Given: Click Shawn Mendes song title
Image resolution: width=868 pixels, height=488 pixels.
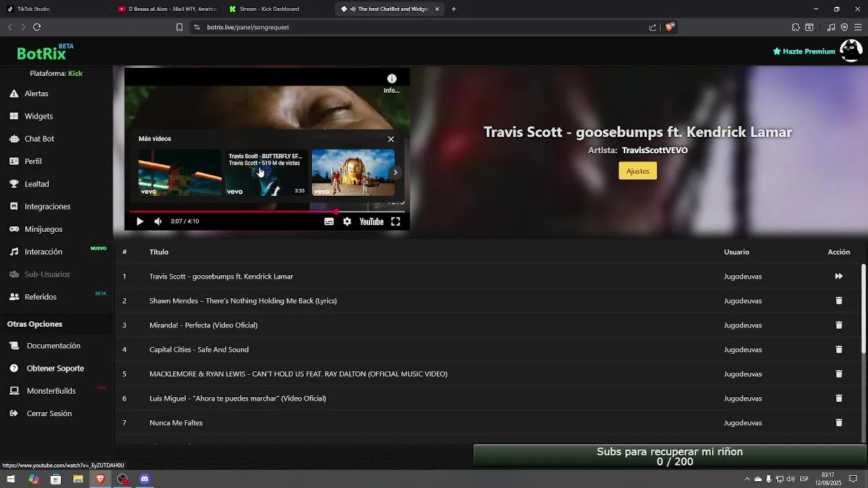Looking at the screenshot, I should click(243, 301).
